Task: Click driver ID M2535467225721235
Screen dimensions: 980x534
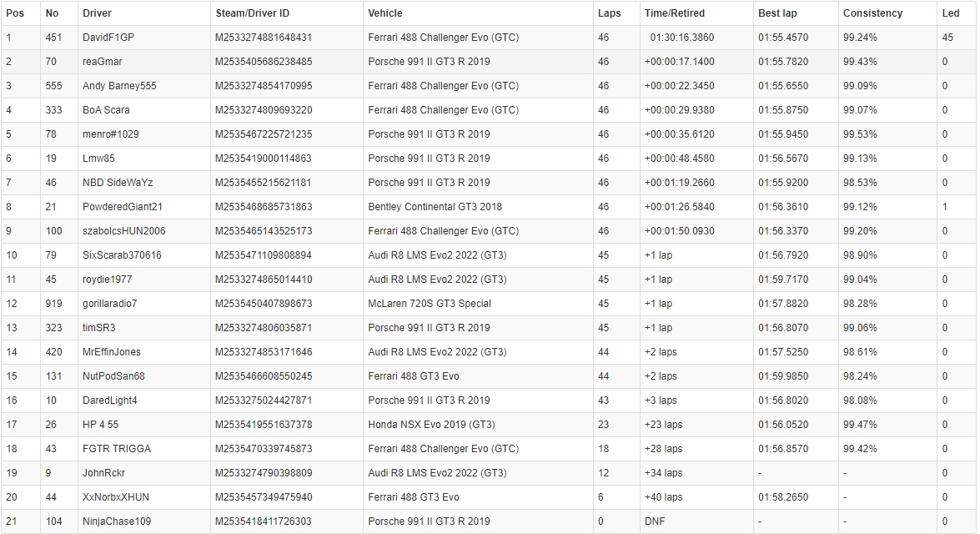Action: coord(264,134)
